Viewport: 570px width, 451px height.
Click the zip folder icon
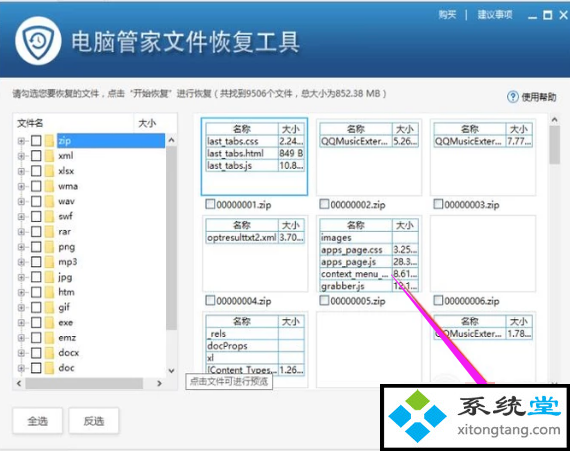pos(49,141)
